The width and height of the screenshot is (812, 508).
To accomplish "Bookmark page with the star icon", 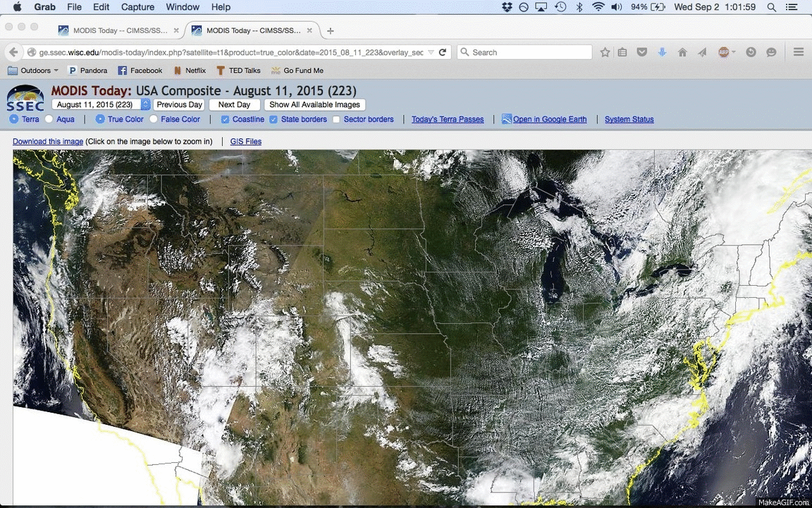I will click(x=605, y=52).
